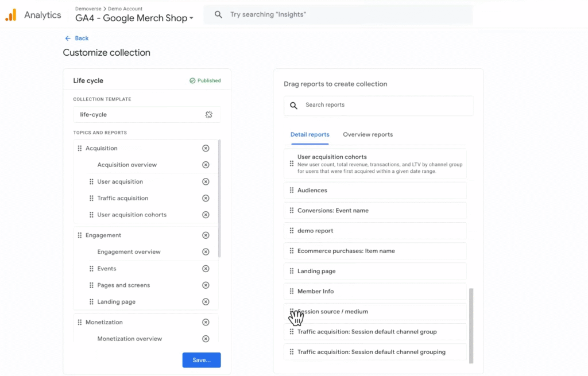588x376 pixels.
Task: Click the reports list vertical scrollbar
Action: [471, 325]
